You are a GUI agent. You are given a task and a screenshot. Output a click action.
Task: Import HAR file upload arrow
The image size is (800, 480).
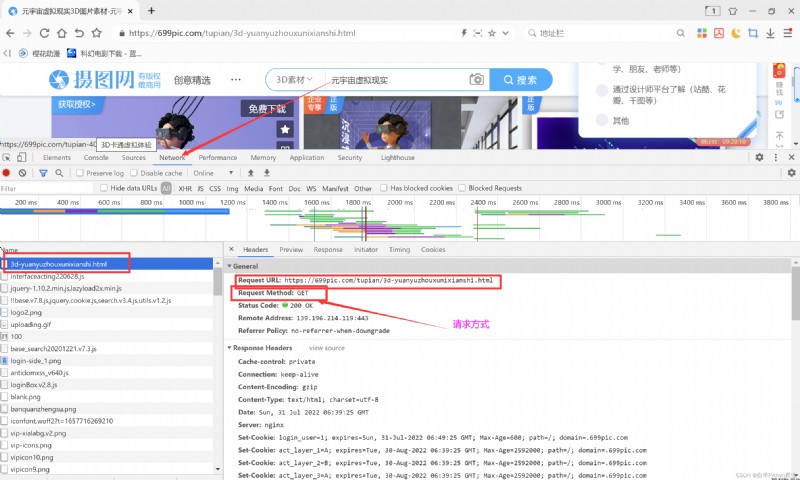pyautogui.click(x=251, y=173)
